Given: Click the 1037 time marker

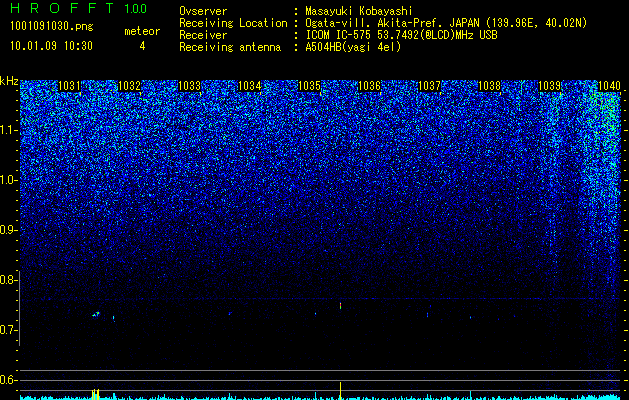Looking at the screenshot, I should coord(429,86).
